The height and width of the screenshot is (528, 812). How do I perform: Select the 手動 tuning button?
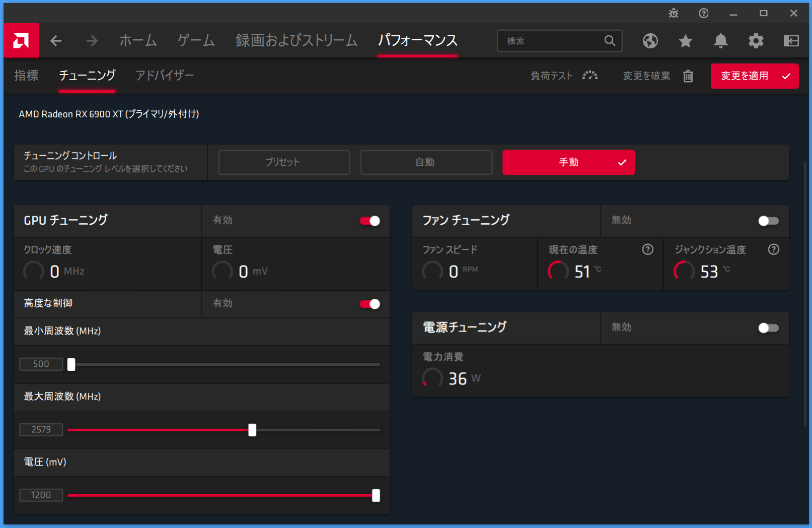pos(568,162)
